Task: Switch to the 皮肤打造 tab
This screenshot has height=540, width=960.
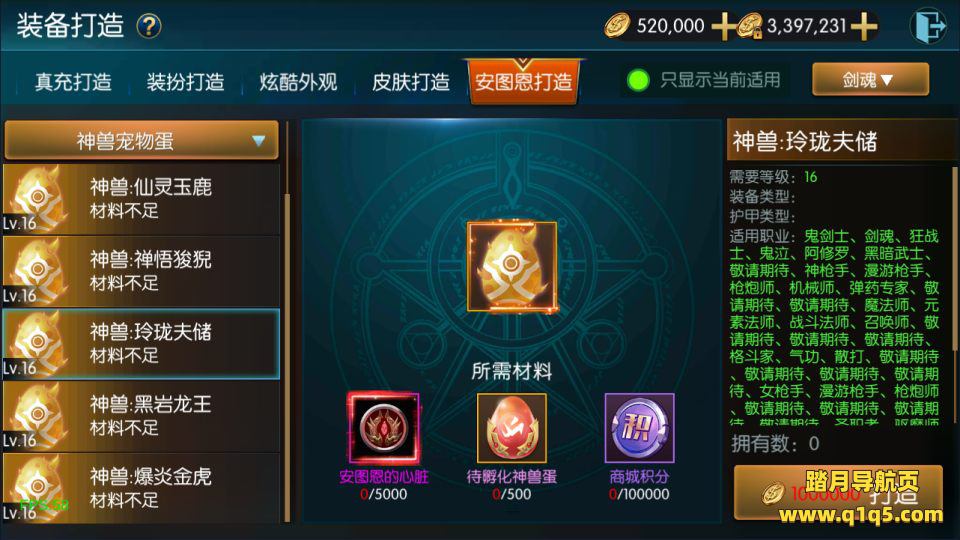Action: [411, 81]
